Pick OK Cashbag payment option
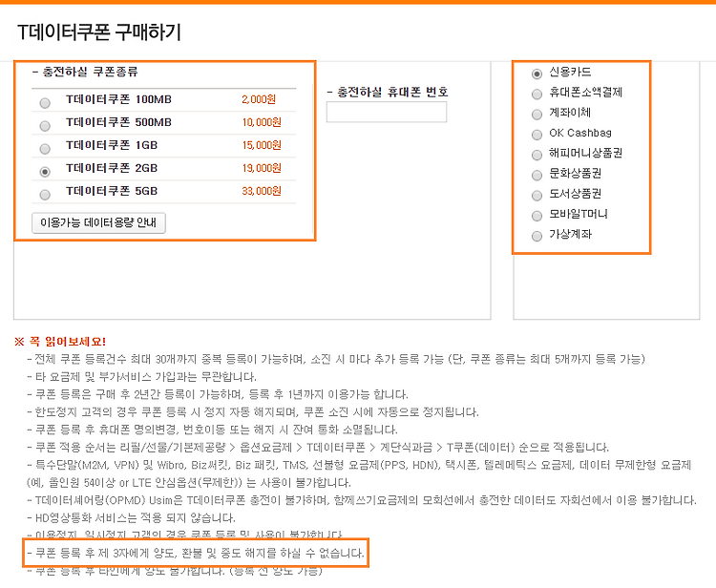Screen dimensions: 716x588 pos(537,135)
